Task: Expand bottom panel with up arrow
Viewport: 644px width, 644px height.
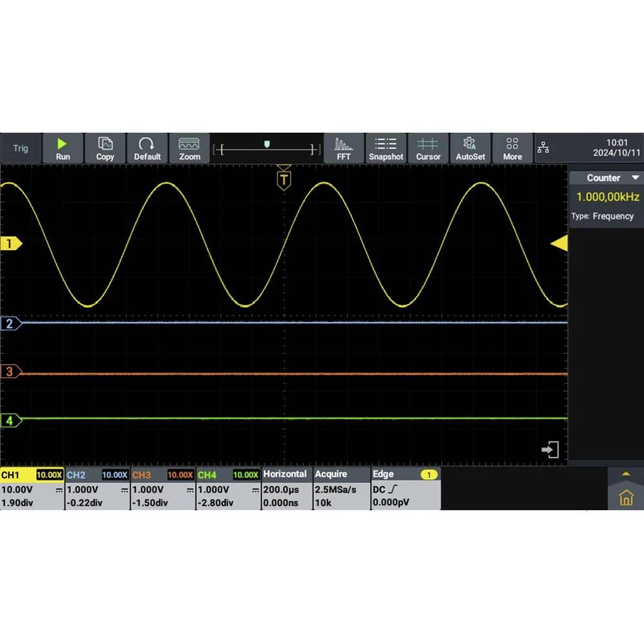Action: point(625,474)
